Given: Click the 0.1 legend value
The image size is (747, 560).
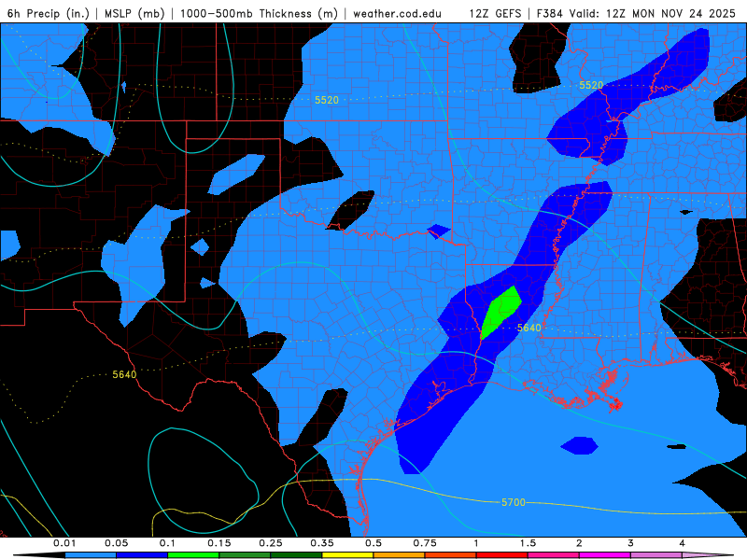Looking at the screenshot, I should click(167, 543).
